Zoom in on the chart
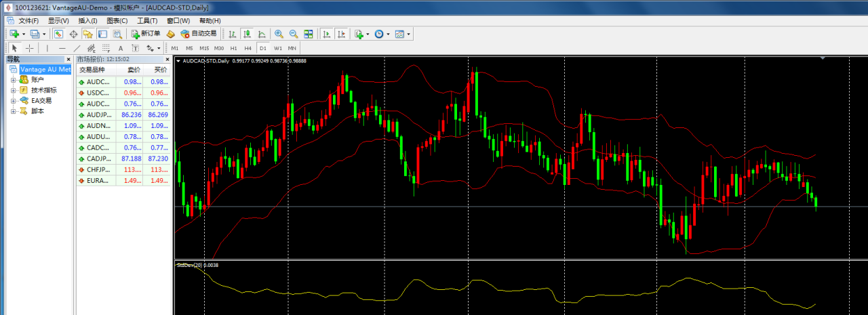This screenshot has width=868, height=315. click(279, 34)
